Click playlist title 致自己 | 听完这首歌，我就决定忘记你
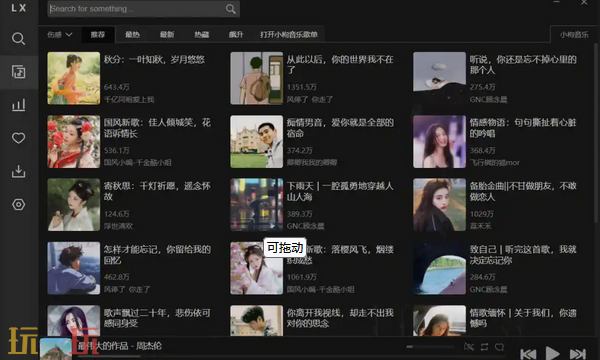Image resolution: width=600 pixels, height=360 pixels. pos(523,255)
